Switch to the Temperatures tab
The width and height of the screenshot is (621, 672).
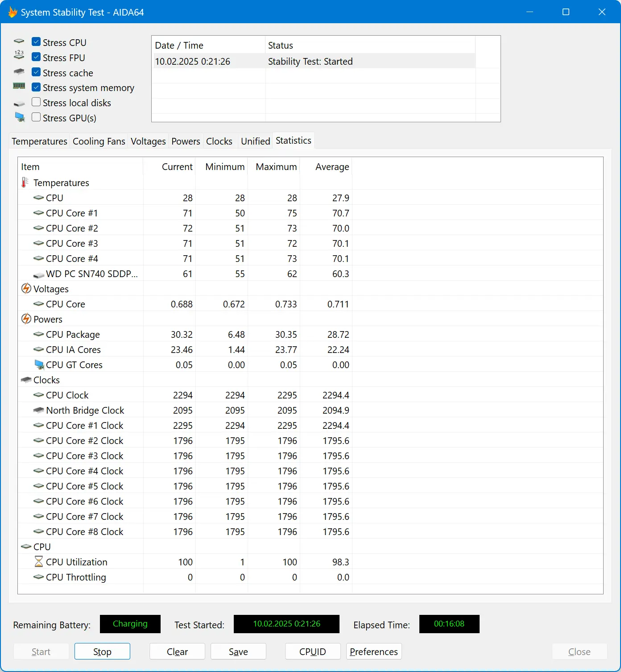(39, 141)
